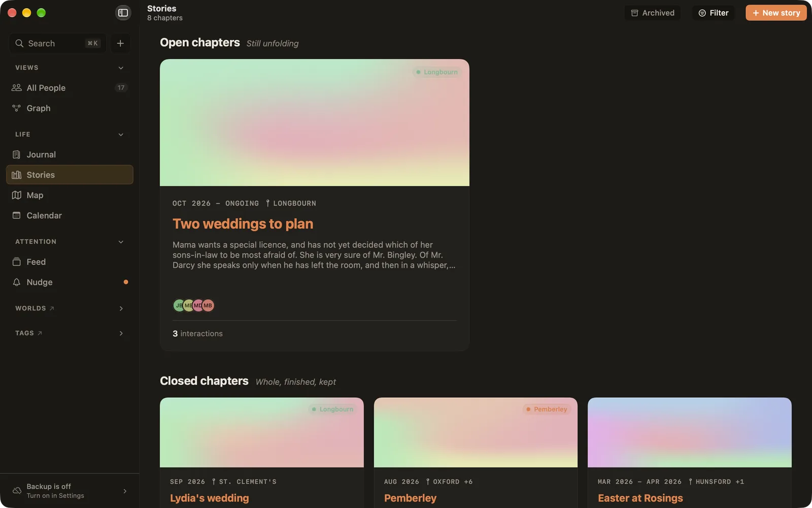Click the Nudge bell icon

[x=16, y=282]
